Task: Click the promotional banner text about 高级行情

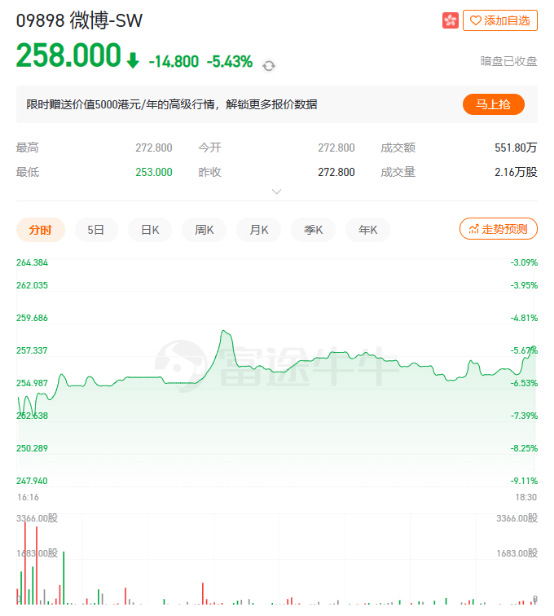Action: click(172, 104)
